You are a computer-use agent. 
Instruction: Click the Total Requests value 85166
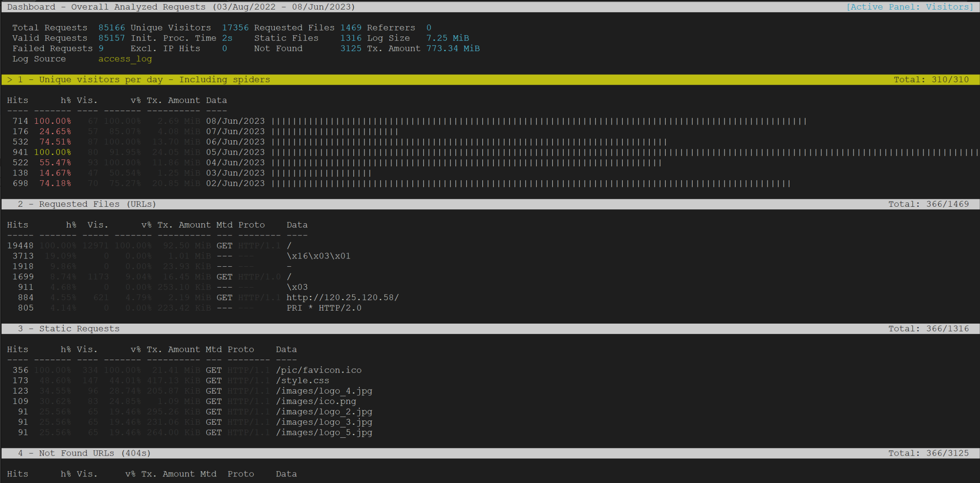pyautogui.click(x=112, y=28)
